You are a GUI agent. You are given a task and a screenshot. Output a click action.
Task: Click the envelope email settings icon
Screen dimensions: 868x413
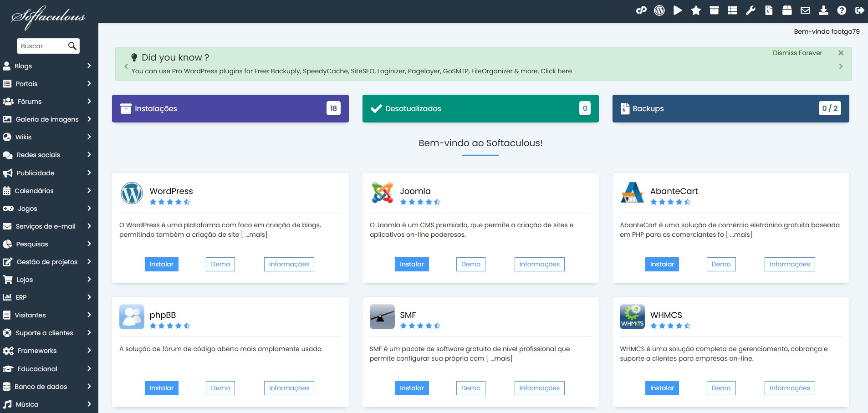tap(805, 10)
